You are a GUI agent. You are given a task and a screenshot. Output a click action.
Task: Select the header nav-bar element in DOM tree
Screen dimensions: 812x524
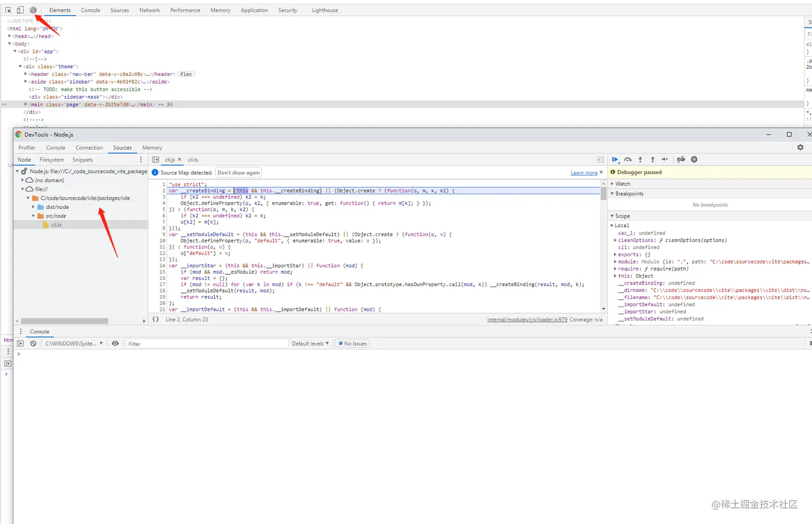[102, 74]
